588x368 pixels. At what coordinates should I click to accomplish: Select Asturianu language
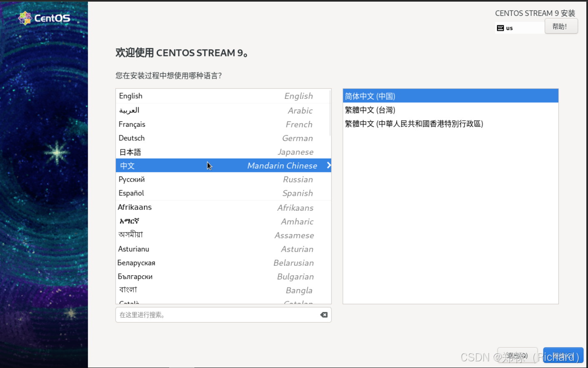[223, 249]
